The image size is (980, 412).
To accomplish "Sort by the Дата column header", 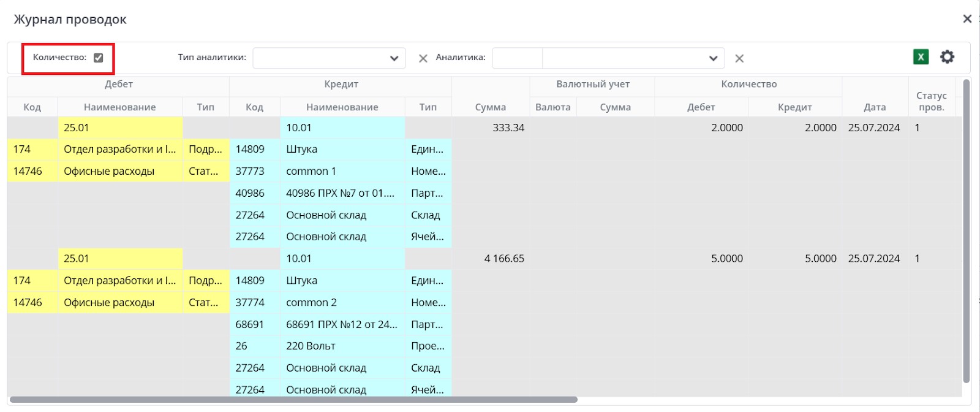I will pyautogui.click(x=874, y=107).
